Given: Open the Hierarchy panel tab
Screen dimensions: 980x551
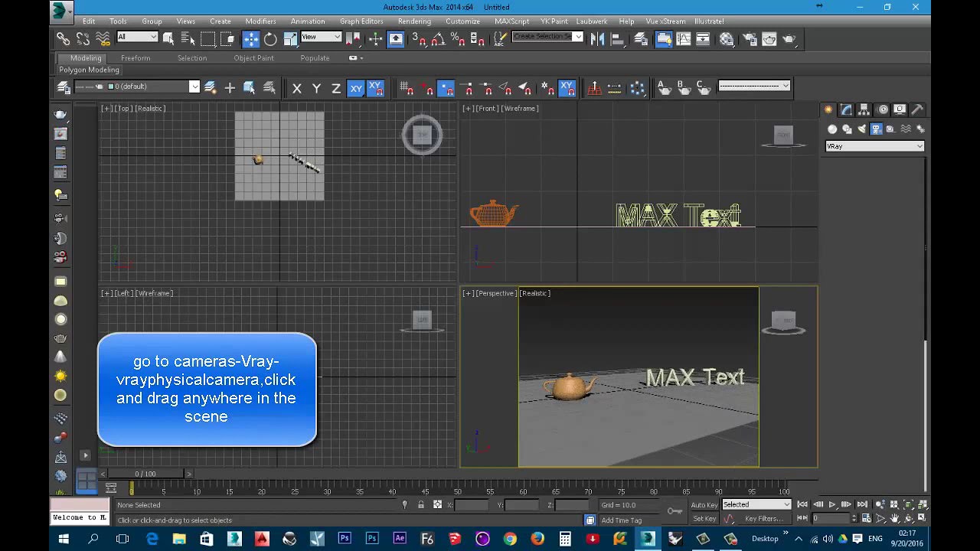Looking at the screenshot, I should coord(864,109).
